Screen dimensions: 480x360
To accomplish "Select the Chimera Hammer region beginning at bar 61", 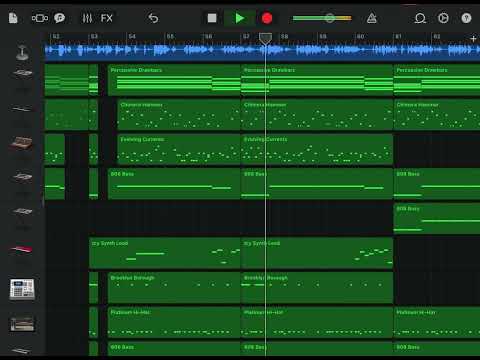I will pos(437,115).
